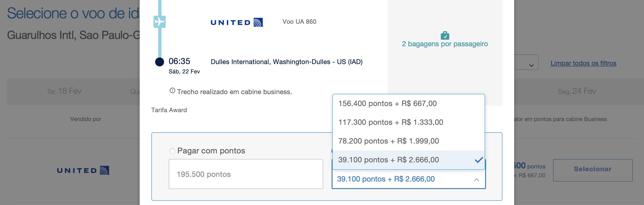Select the Pagar com pontos radio button
This screenshot has height=205, width=644.
(172, 151)
